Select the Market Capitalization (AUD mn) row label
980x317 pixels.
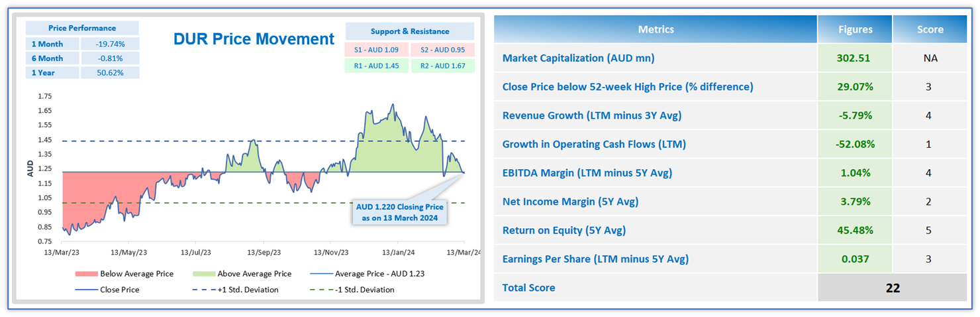click(578, 58)
